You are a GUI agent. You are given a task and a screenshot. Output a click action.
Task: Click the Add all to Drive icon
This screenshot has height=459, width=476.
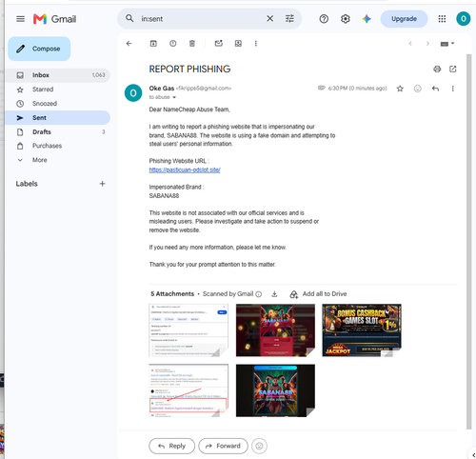[x=294, y=294]
